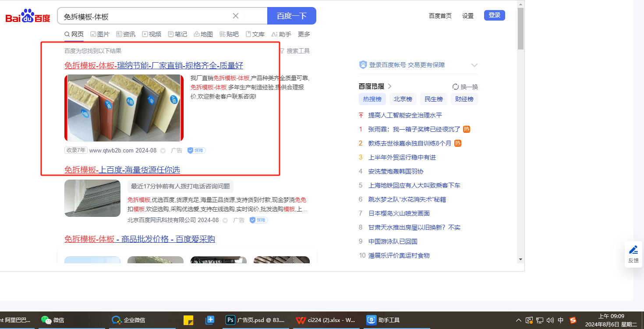Click the 收录7年 badge
Viewport: 644px width, 329px height.
point(76,150)
